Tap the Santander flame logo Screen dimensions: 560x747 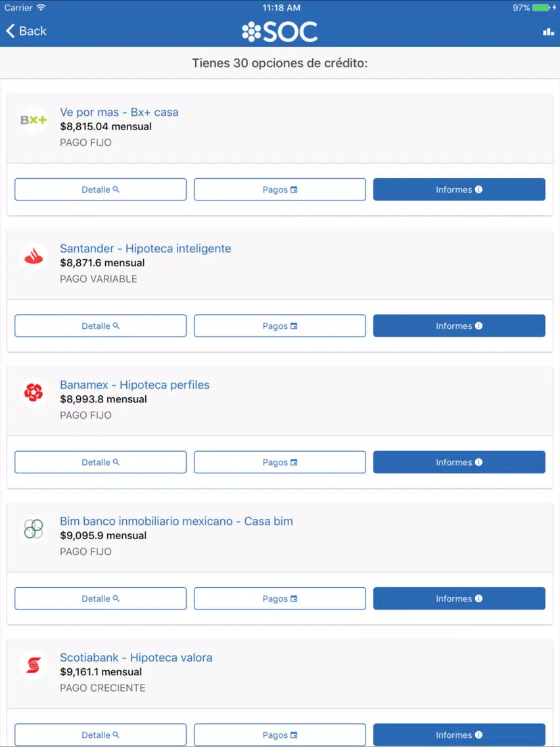34,256
